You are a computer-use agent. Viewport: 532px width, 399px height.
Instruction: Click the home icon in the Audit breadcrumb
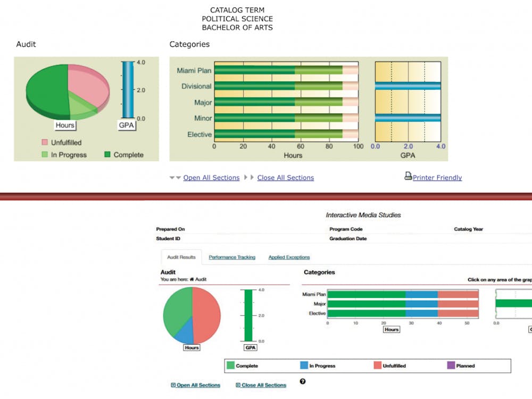[192, 279]
